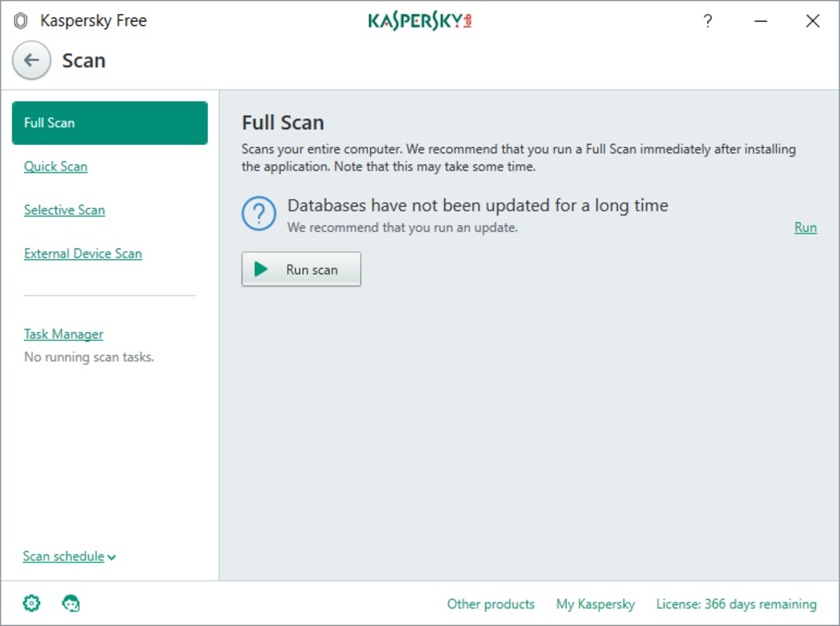Click the 'Kaspersky Free' window title
The height and width of the screenshot is (626, 840).
93,21
